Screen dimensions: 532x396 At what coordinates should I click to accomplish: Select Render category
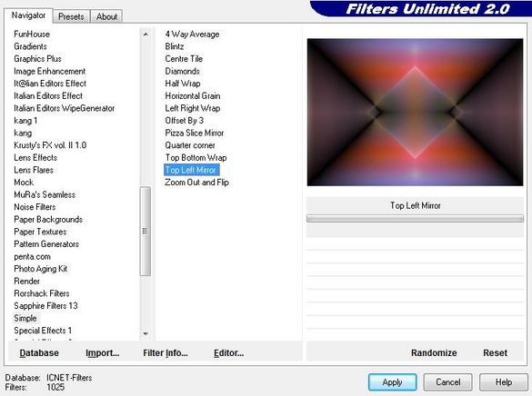point(26,282)
